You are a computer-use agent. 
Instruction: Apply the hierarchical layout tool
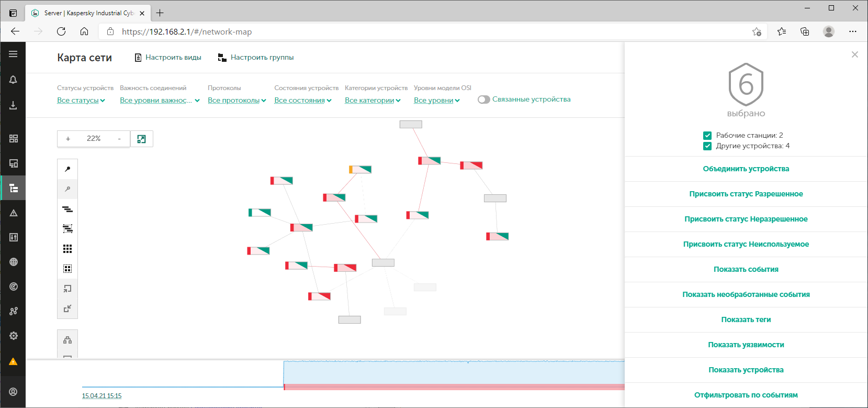click(67, 209)
